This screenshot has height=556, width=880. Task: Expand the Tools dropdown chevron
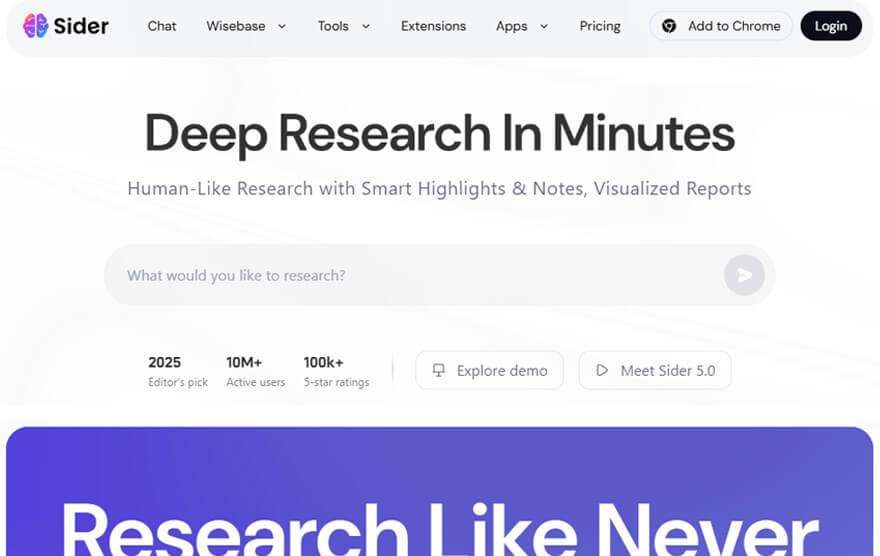(x=366, y=26)
